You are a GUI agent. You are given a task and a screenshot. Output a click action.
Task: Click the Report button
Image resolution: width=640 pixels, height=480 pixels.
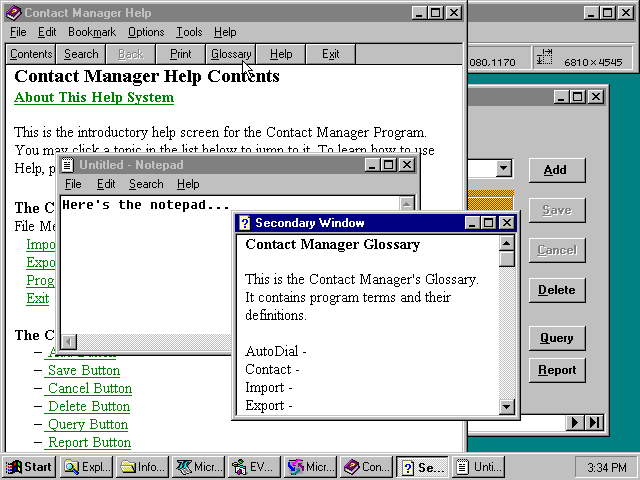pyautogui.click(x=556, y=370)
